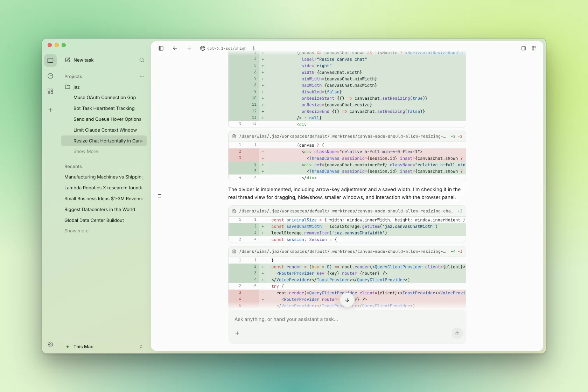The image size is (588, 392).
Task: Open the This Mac device switcher
Action: tap(104, 346)
